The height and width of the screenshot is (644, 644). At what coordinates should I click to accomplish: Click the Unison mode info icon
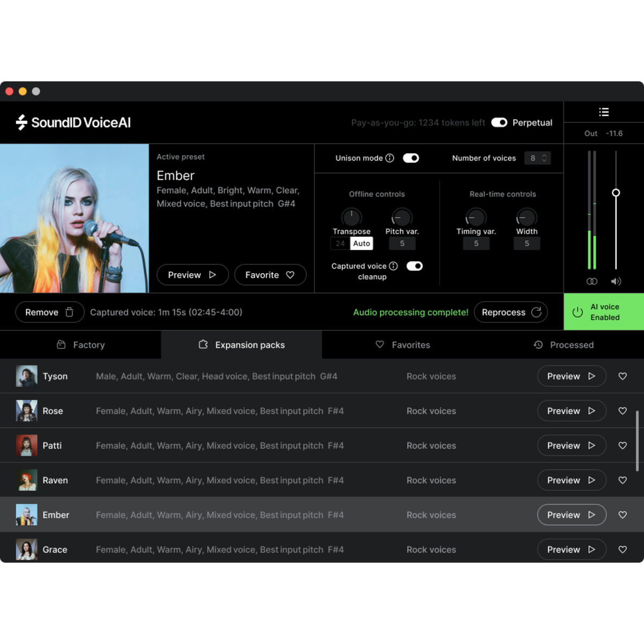pos(390,158)
